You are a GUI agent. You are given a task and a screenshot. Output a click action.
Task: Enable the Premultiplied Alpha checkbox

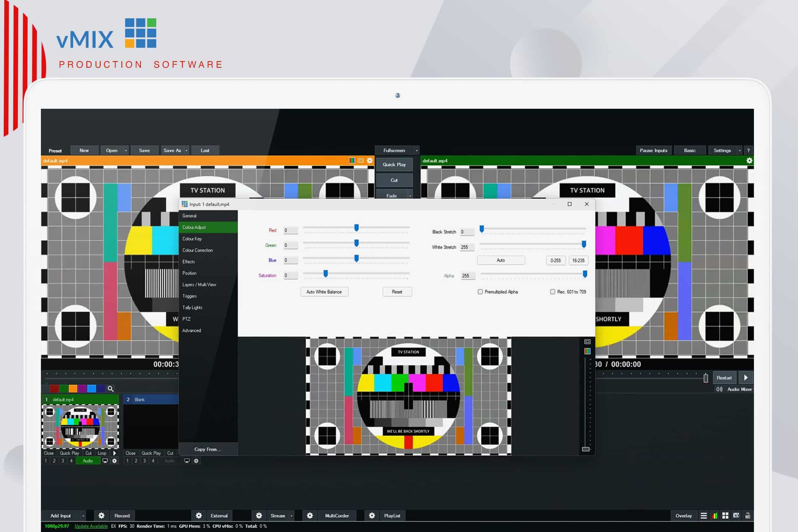tap(480, 292)
